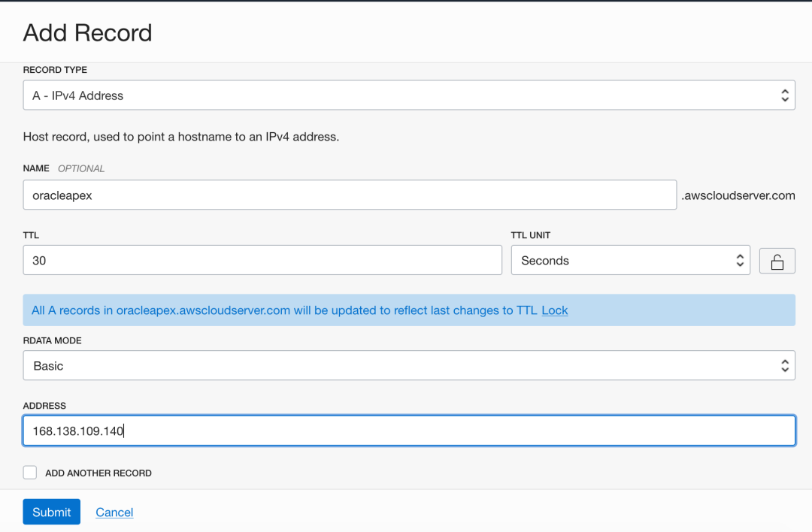Click the Cancel link
Image resolution: width=812 pixels, height=532 pixels.
coord(114,512)
